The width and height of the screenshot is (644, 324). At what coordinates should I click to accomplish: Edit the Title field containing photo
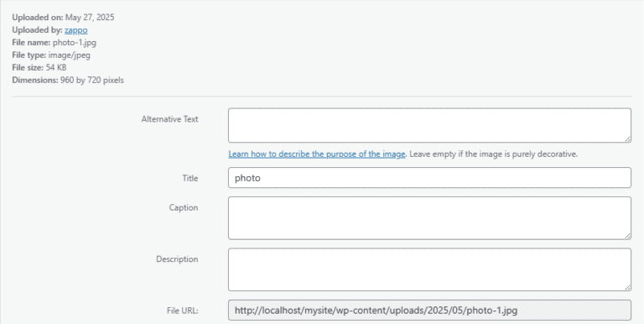pyautogui.click(x=429, y=178)
